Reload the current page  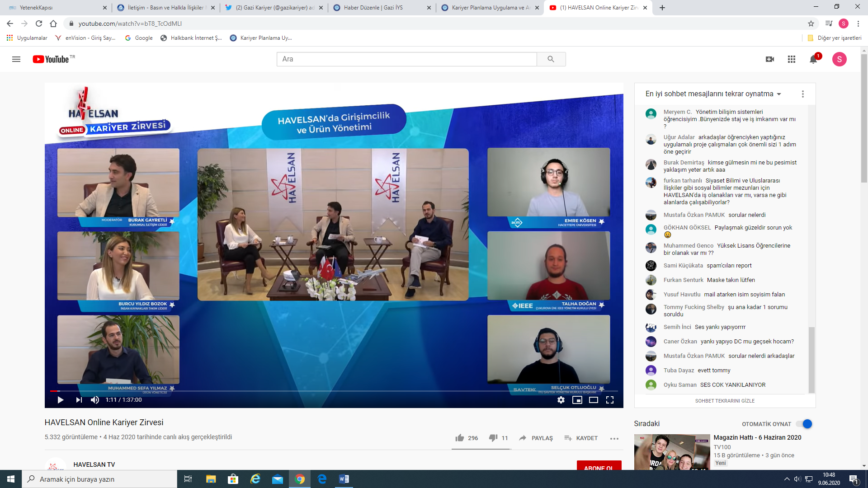39,23
